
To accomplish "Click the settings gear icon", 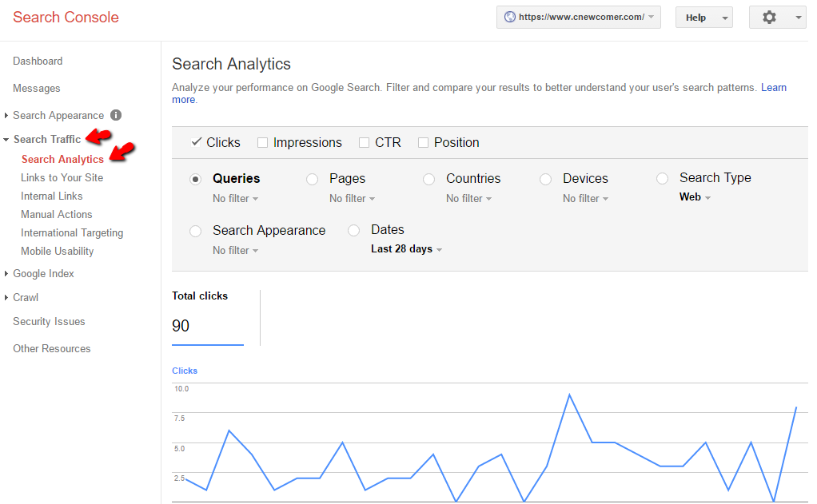I will tap(769, 18).
